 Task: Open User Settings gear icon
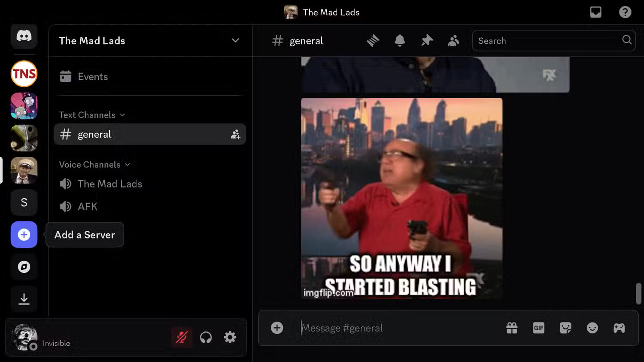230,338
